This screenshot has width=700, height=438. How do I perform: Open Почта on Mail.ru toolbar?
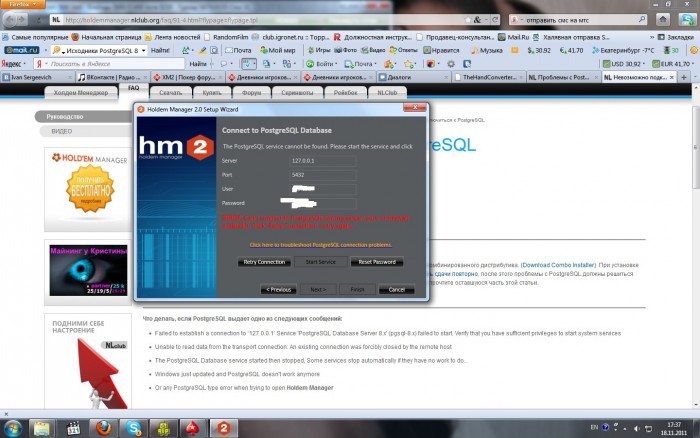238,50
